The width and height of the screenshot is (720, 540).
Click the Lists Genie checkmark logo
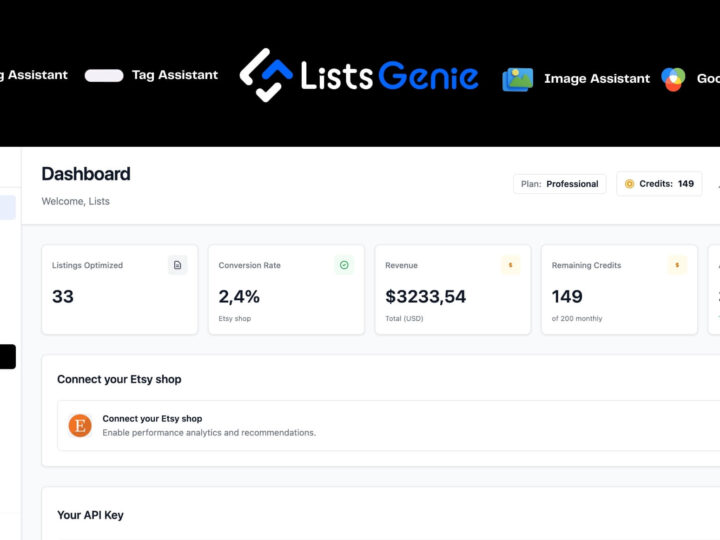coord(266,75)
